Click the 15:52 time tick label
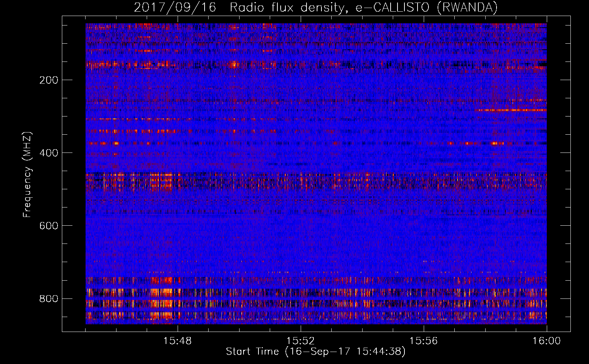Screen dimensions: 589x364 (x=300, y=341)
